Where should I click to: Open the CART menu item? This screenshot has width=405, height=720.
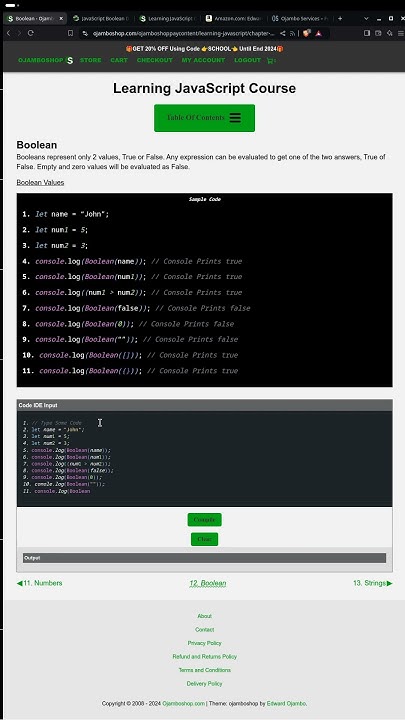tap(119, 60)
